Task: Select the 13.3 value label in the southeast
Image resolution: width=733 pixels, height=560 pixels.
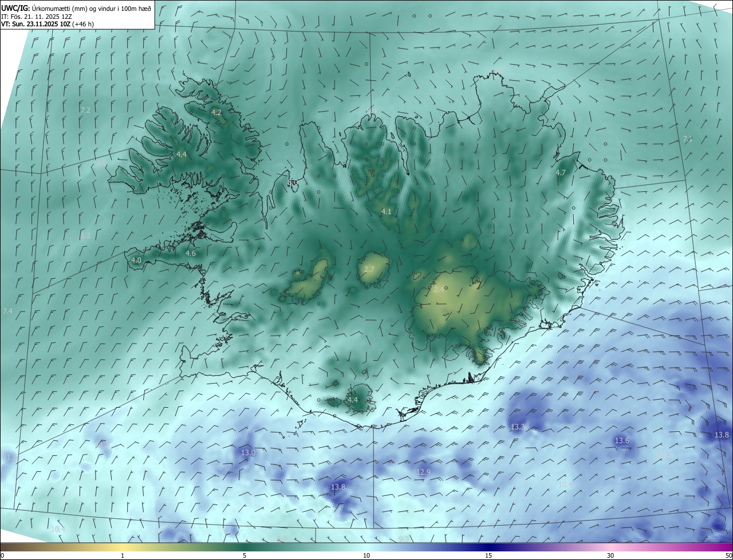Action: (518, 427)
